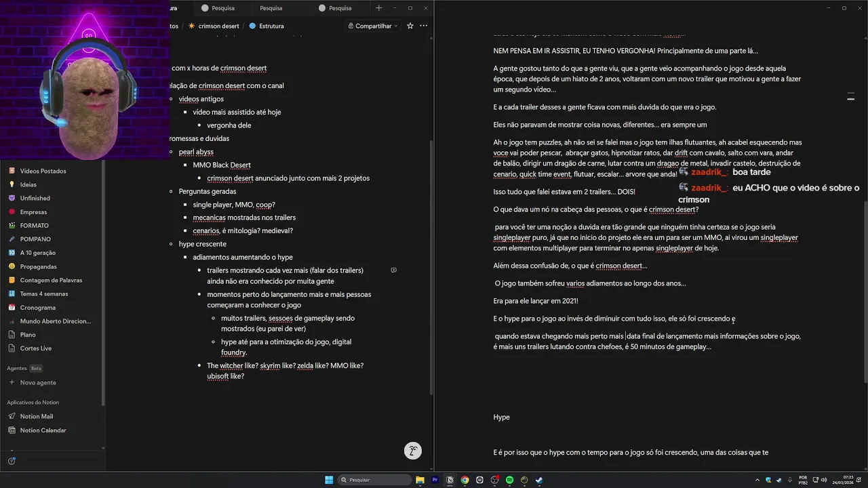Click 'videos antigos' bullet text
Screen dimensions: 868x488
(x=201, y=99)
